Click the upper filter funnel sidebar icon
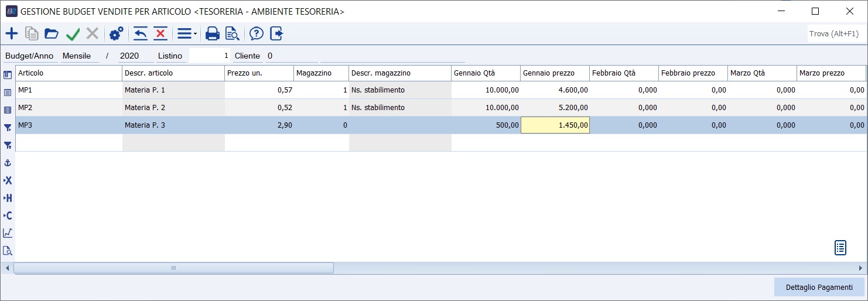 (x=8, y=128)
